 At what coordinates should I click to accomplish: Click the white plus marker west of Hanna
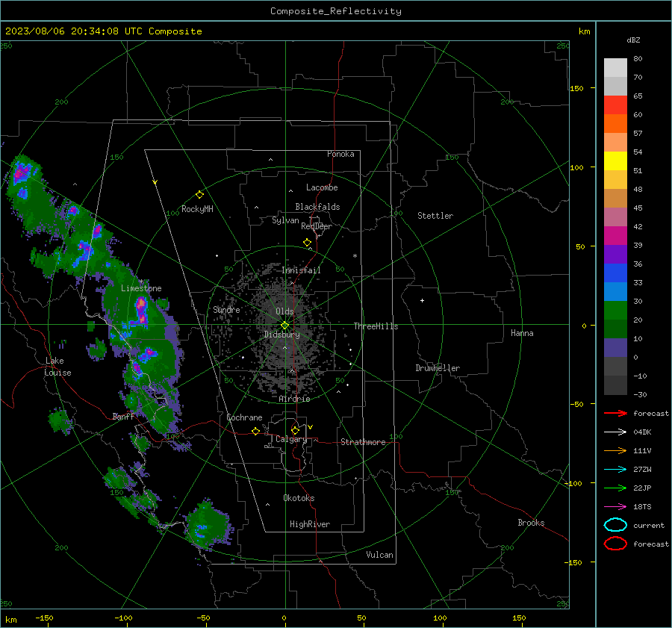pyautogui.click(x=422, y=300)
